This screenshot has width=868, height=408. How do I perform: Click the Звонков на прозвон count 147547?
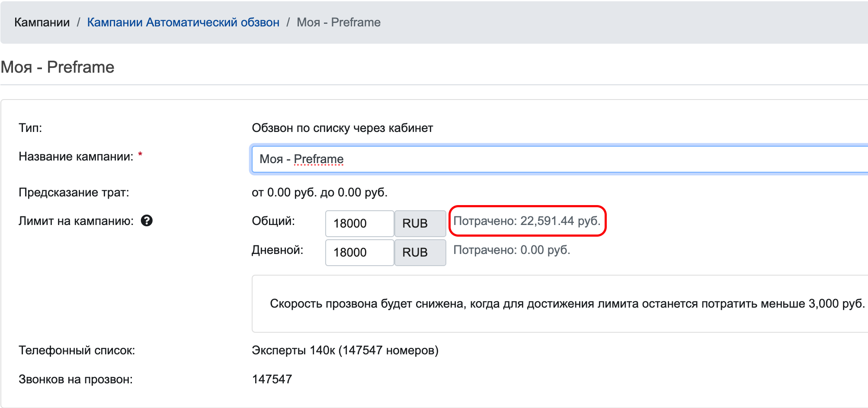272,379
